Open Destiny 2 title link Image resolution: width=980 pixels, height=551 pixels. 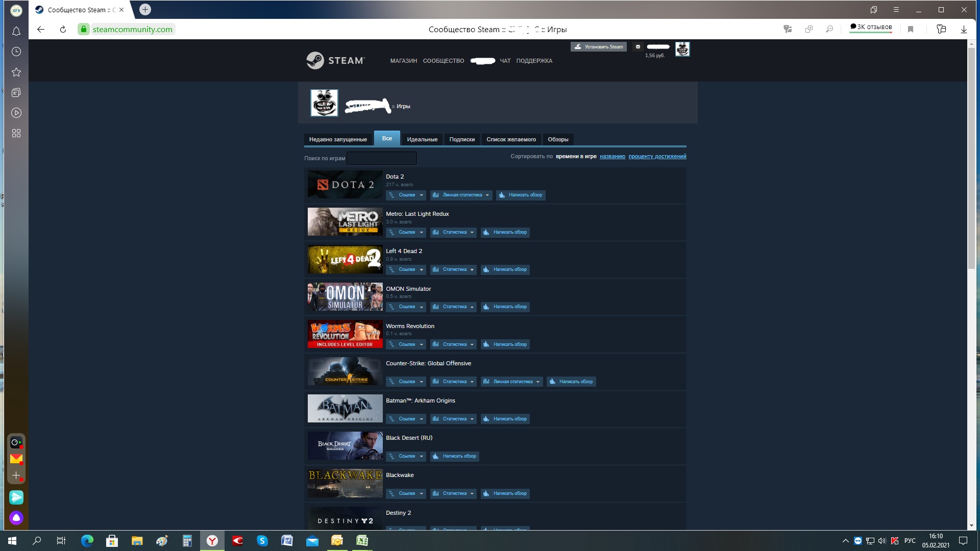pos(398,513)
